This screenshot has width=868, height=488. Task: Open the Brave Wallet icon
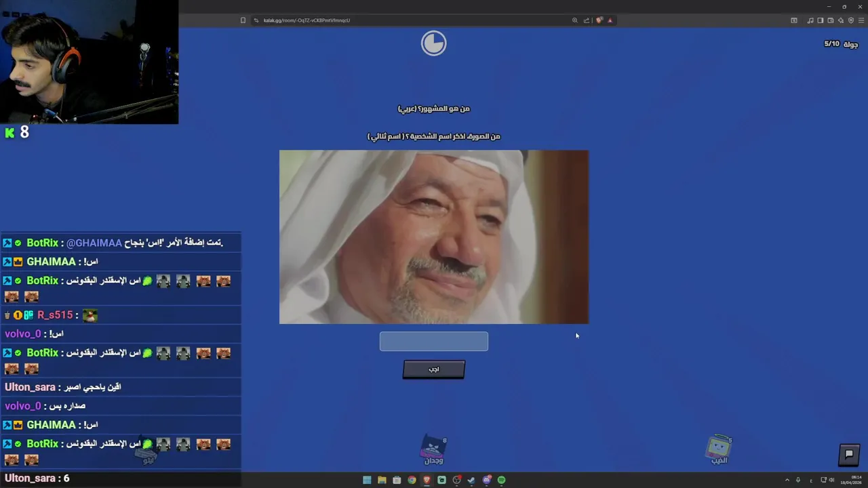pyautogui.click(x=831, y=20)
